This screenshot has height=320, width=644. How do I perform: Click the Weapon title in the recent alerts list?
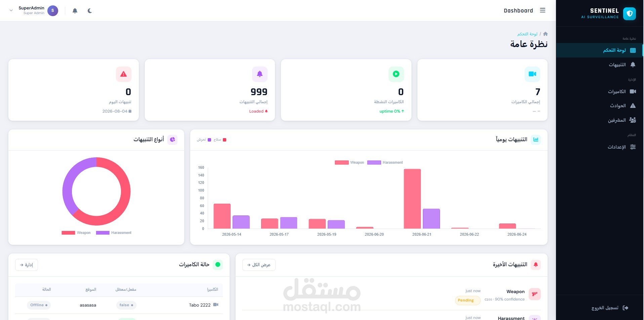click(x=516, y=291)
